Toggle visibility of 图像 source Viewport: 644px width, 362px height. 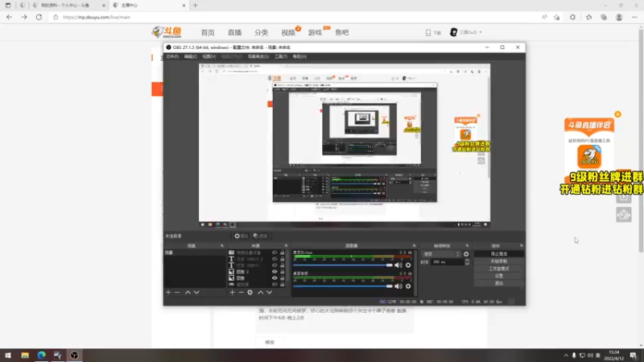275,278
